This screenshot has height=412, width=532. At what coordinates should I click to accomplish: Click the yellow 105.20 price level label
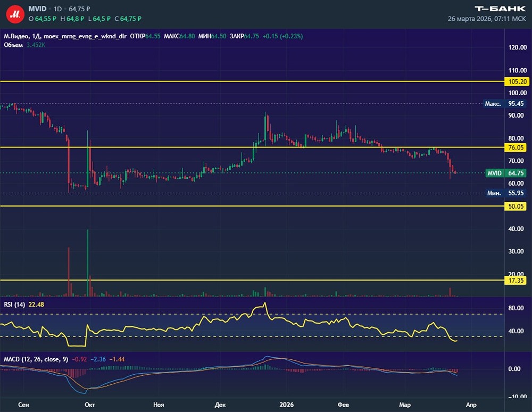(517, 81)
